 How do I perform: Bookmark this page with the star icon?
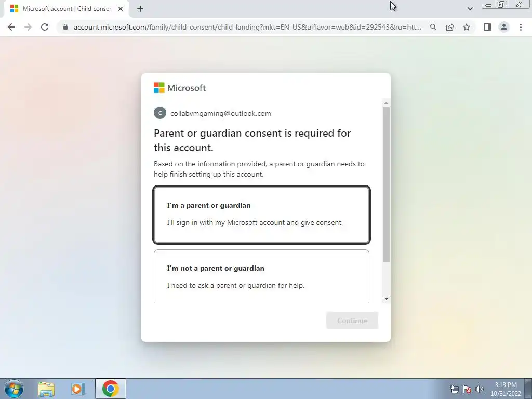pos(467,27)
